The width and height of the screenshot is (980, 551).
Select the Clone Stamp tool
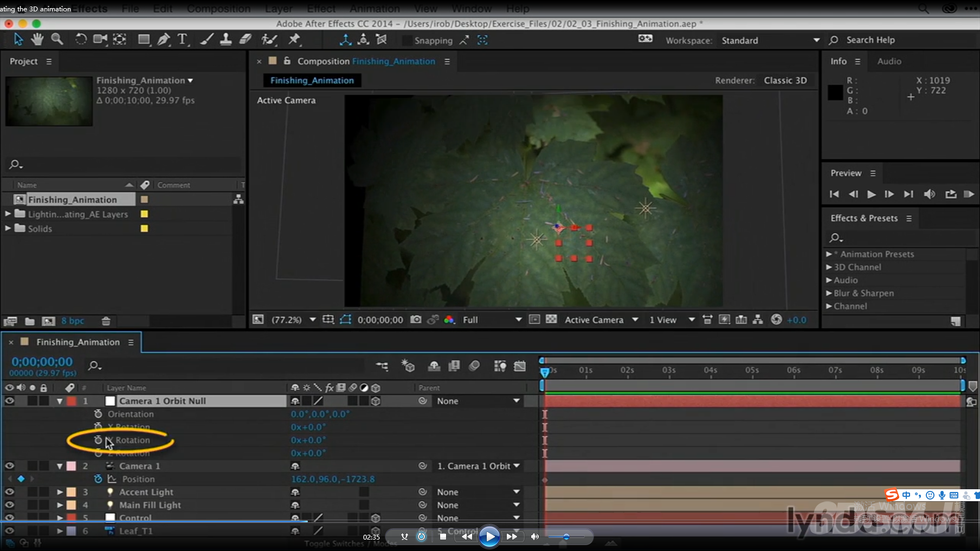tap(226, 39)
